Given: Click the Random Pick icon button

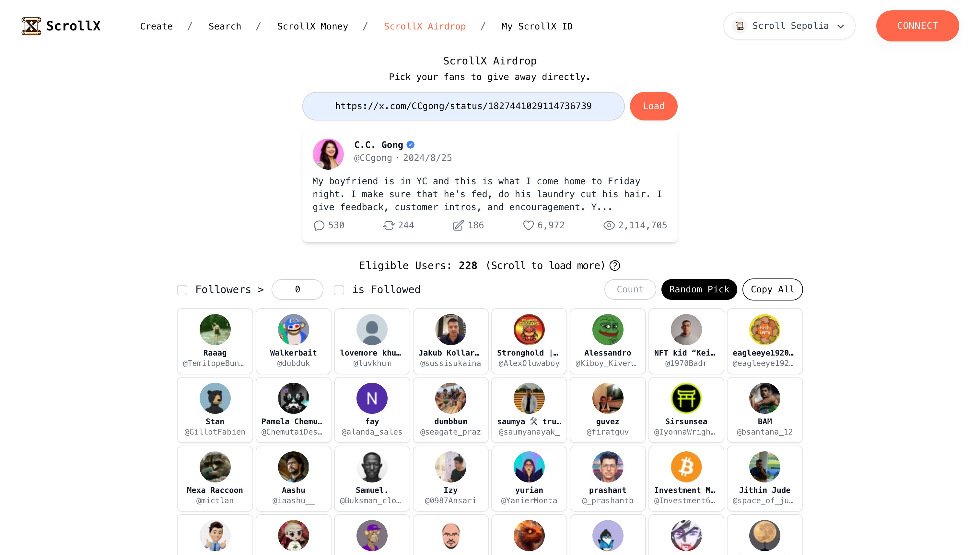Looking at the screenshot, I should coord(699,289).
